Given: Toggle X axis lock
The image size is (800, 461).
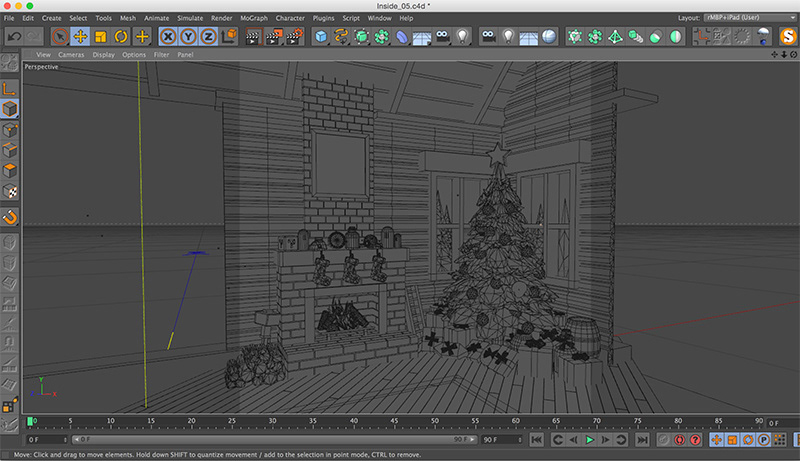Looking at the screenshot, I should pos(168,37).
